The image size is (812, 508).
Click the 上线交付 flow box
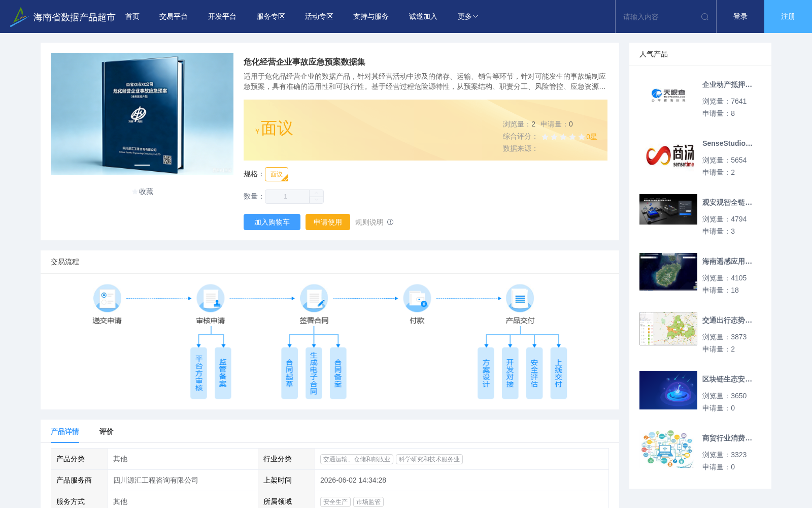[x=559, y=373]
